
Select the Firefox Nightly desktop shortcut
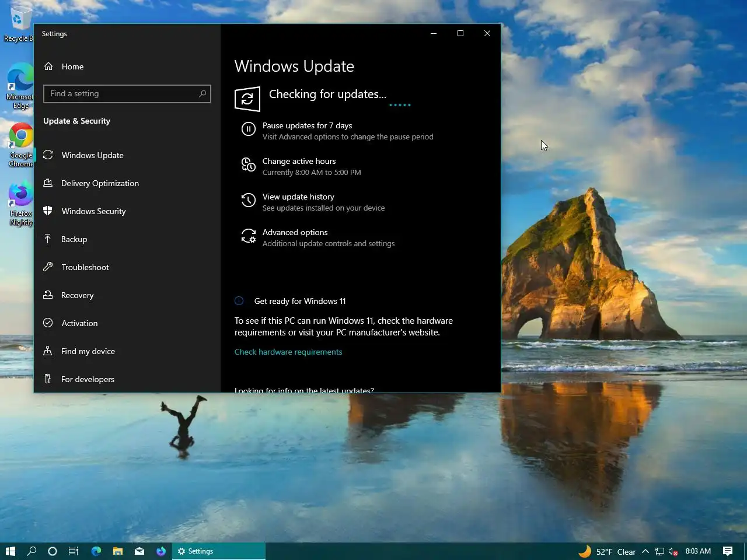[21, 204]
